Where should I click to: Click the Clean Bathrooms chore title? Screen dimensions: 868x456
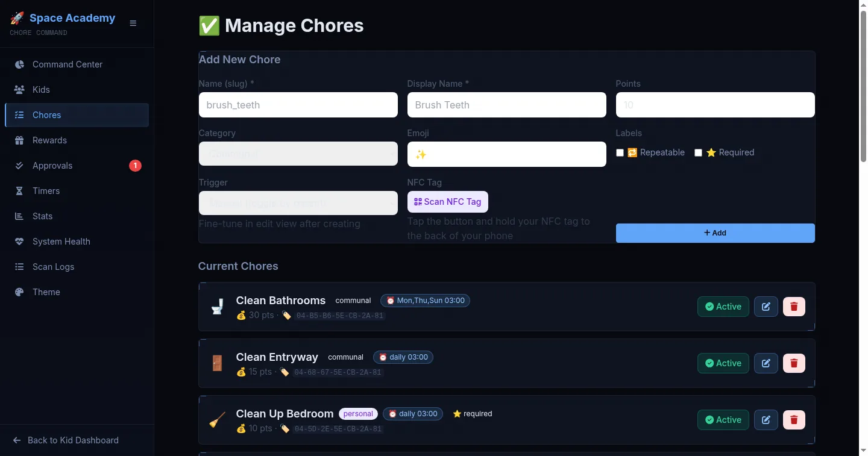click(x=281, y=301)
